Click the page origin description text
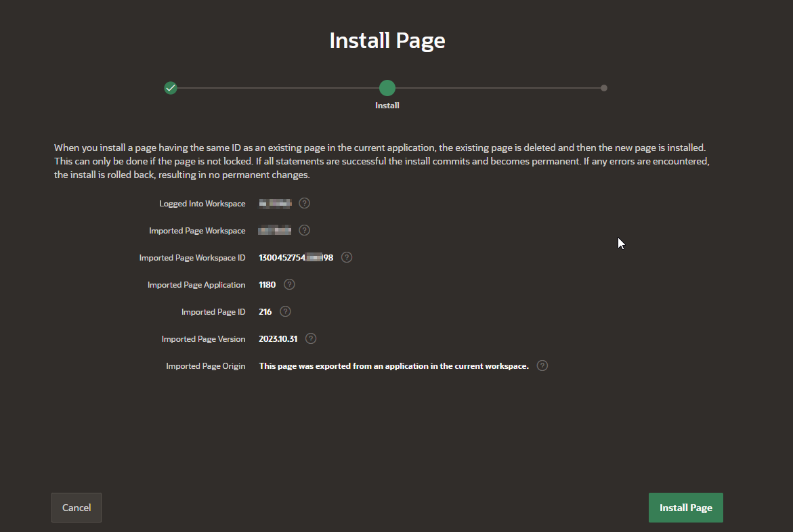This screenshot has height=532, width=793. [393, 365]
